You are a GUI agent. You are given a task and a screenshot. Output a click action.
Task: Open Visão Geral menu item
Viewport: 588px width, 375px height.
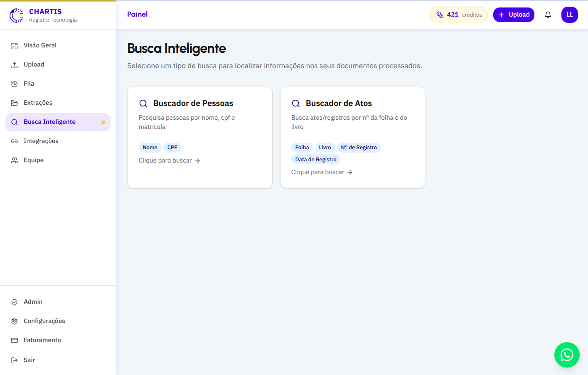(58, 45)
